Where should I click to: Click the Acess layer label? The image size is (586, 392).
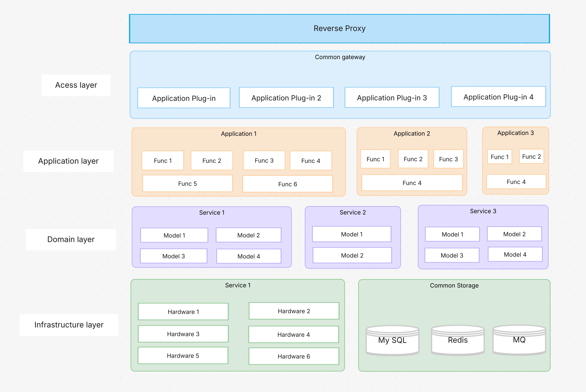(x=76, y=85)
